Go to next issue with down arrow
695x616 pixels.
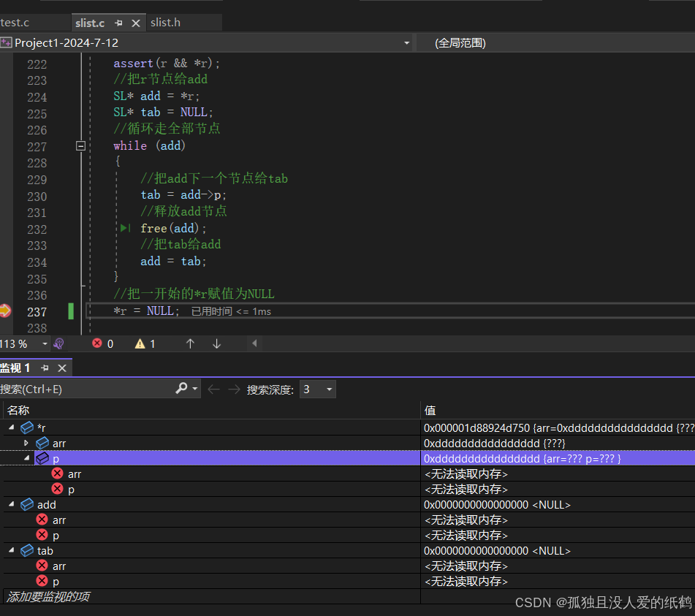(217, 343)
